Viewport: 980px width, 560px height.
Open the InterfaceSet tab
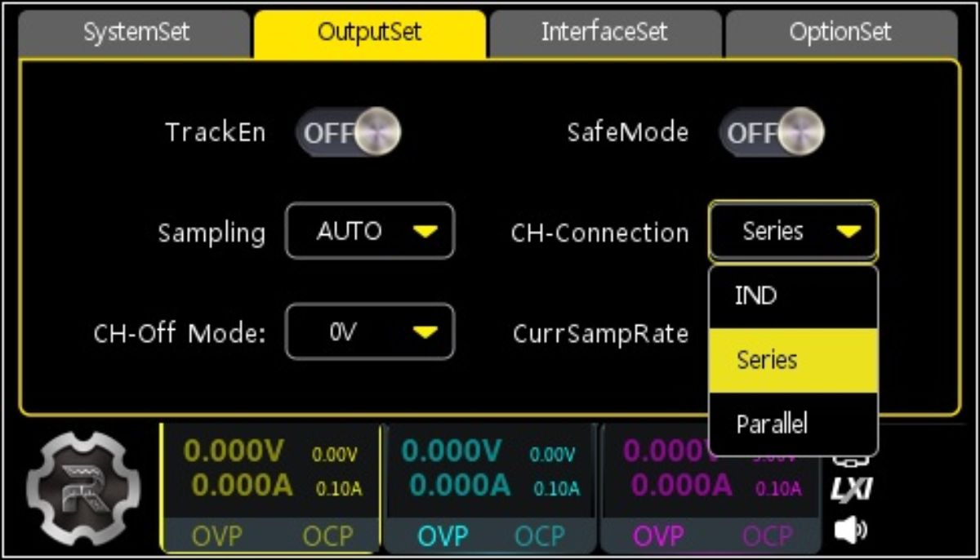604,33
